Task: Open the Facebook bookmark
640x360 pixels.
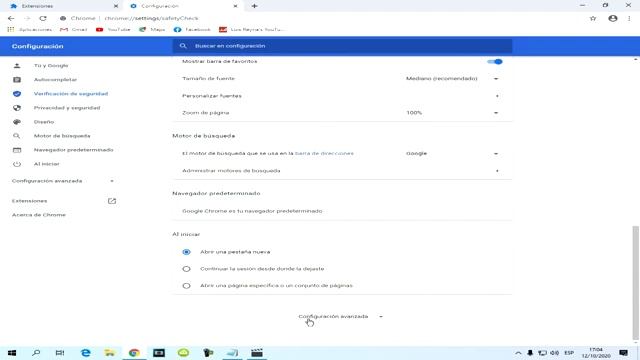Action: click(x=192, y=29)
